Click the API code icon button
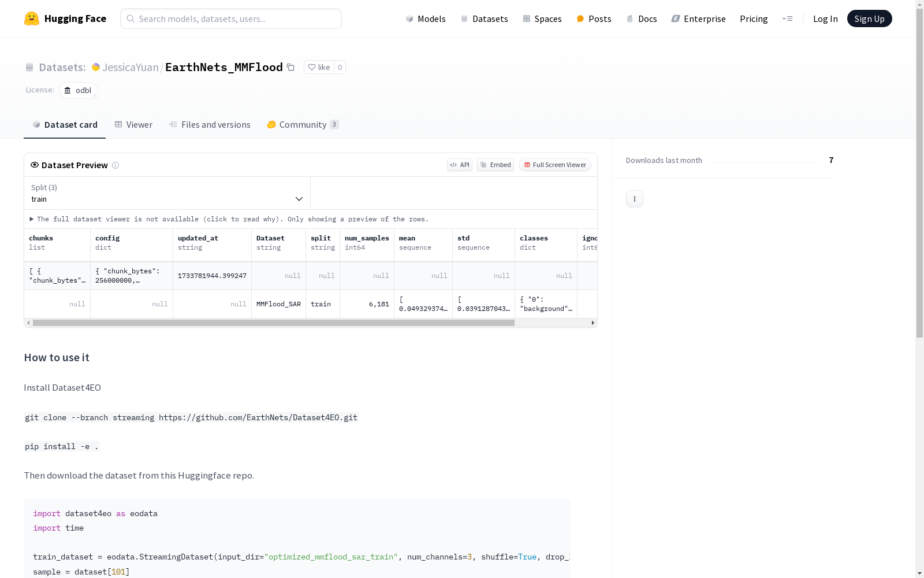Viewport: 924px width, 578px height. [459, 165]
